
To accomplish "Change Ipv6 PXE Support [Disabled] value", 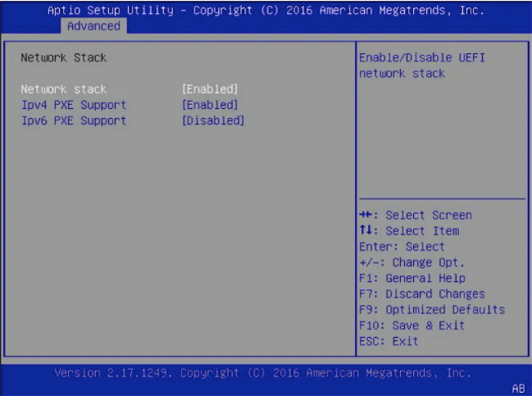I will click(x=213, y=121).
